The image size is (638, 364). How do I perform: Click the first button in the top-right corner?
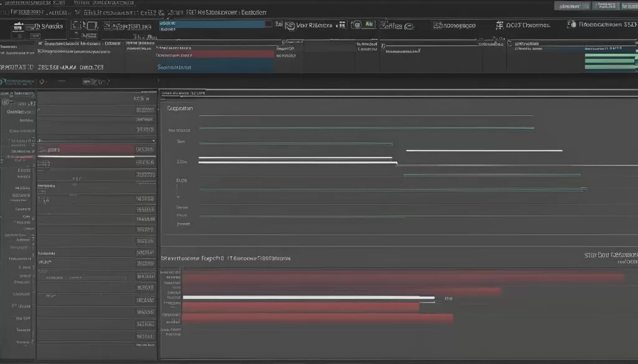click(573, 6)
